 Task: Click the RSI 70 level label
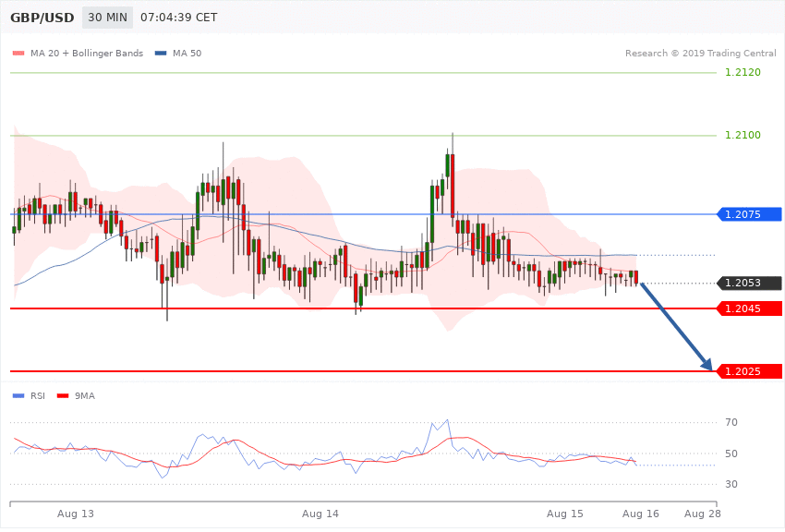pyautogui.click(x=731, y=422)
